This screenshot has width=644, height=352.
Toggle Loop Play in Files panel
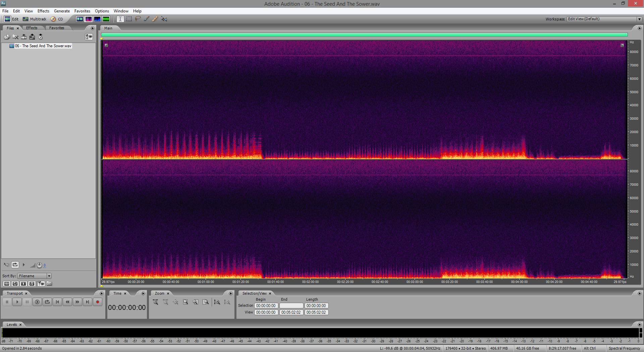tap(15, 265)
